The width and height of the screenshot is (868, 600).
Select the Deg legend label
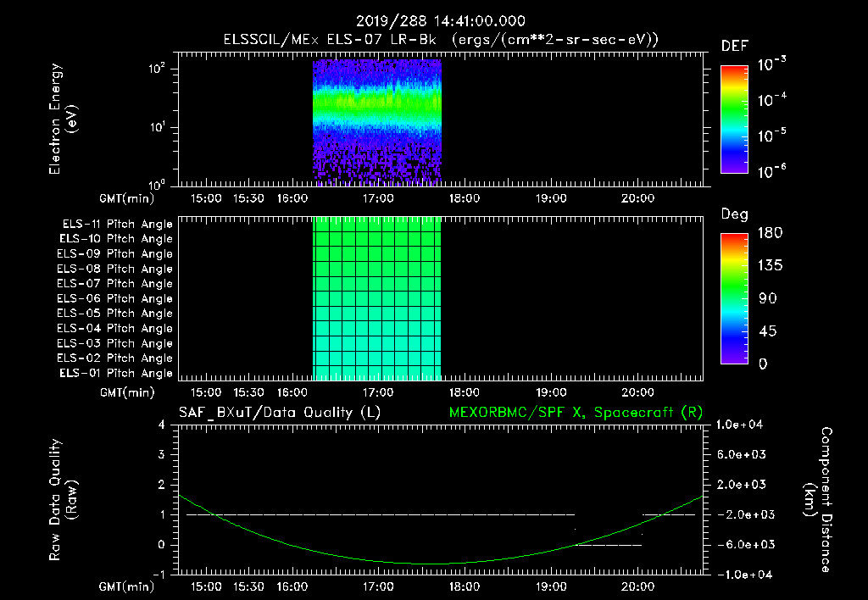pyautogui.click(x=735, y=214)
